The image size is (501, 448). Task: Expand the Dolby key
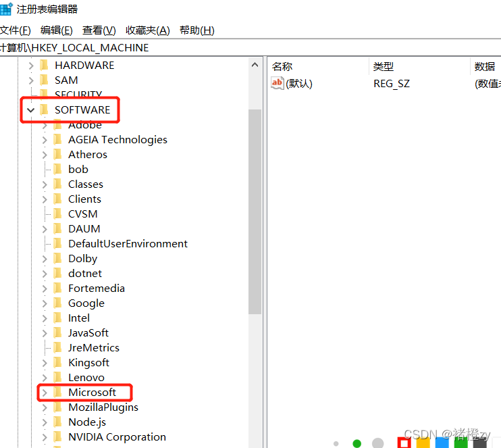pos(45,259)
